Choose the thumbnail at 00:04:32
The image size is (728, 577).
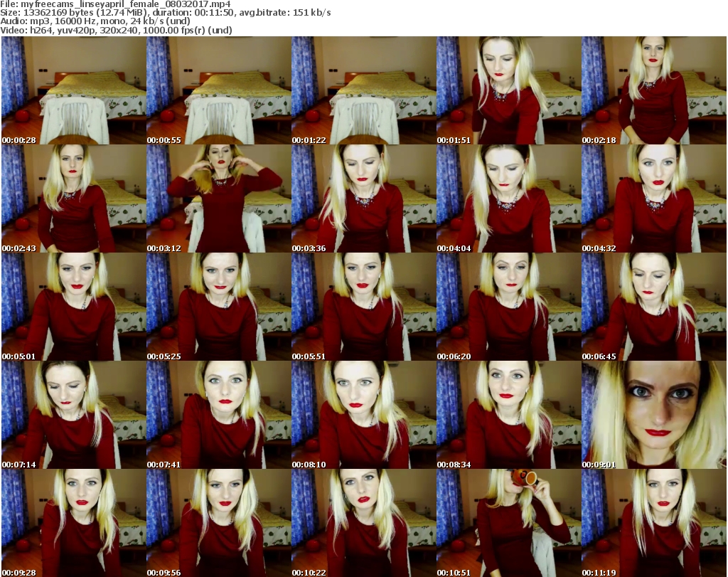(654, 198)
